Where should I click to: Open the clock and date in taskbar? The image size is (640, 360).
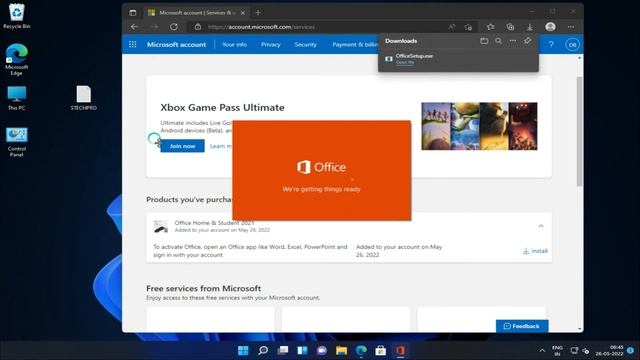point(610,351)
